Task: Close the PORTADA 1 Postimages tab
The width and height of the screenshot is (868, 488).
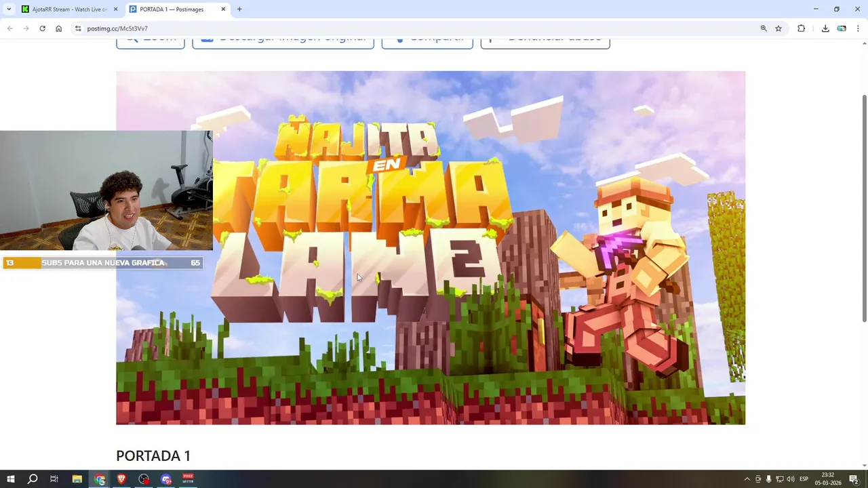Action: click(223, 9)
